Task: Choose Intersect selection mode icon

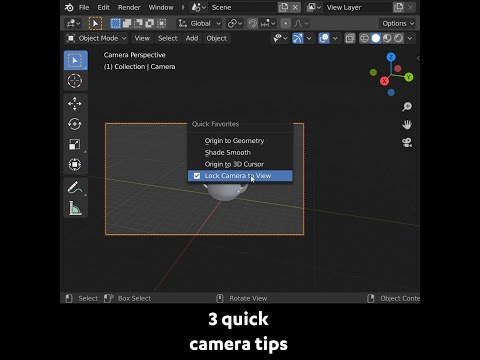Action: coord(162,23)
